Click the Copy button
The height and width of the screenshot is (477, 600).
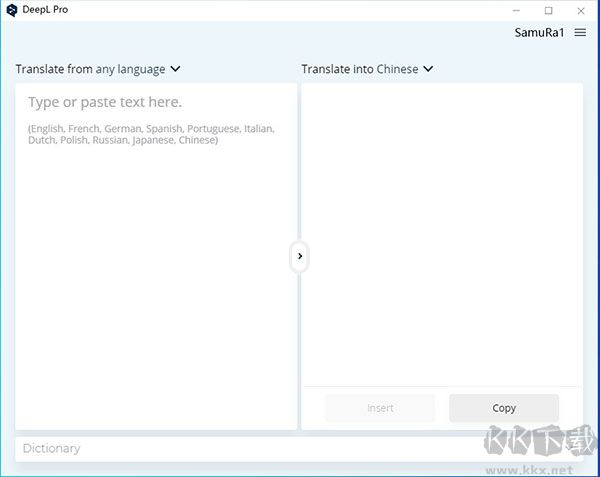[504, 408]
